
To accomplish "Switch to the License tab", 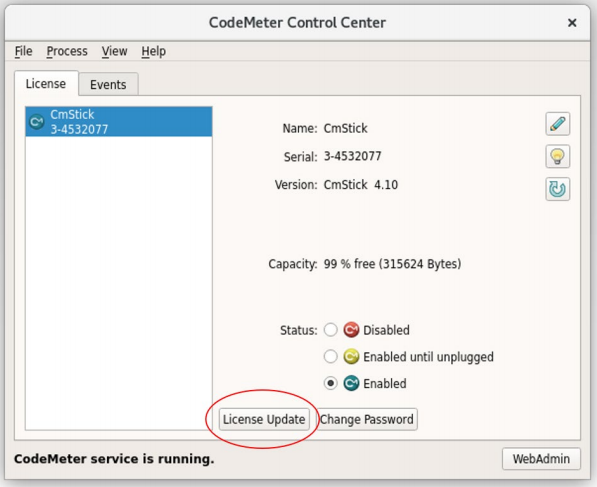I will pyautogui.click(x=46, y=83).
